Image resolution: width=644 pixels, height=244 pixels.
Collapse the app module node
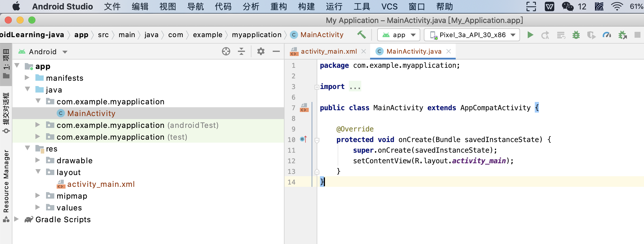coord(17,65)
